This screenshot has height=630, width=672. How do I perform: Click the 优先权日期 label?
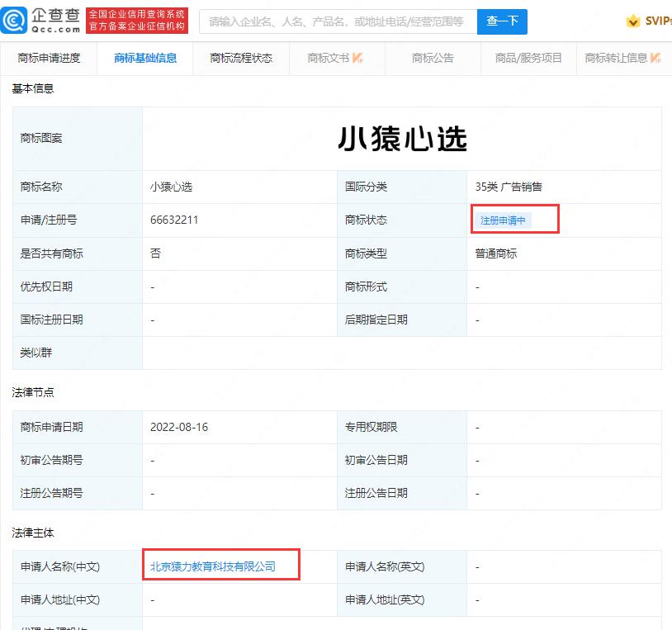46,287
